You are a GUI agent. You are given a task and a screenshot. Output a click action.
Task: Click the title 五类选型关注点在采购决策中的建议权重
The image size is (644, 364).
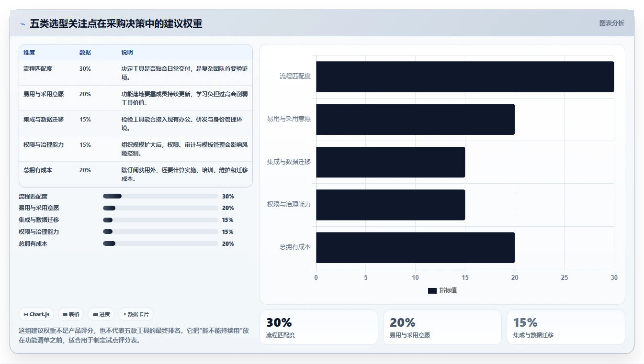116,24
